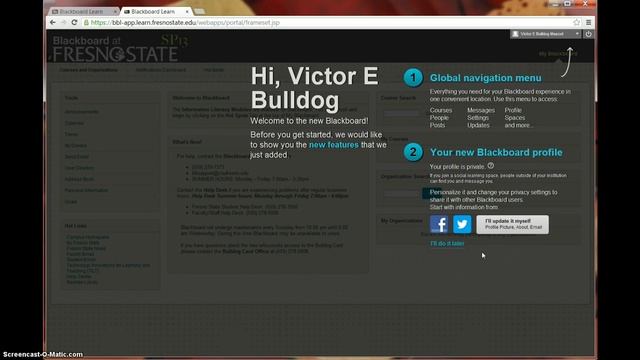Click the browser Forward arrow
640x360 pixels.
[63, 22]
